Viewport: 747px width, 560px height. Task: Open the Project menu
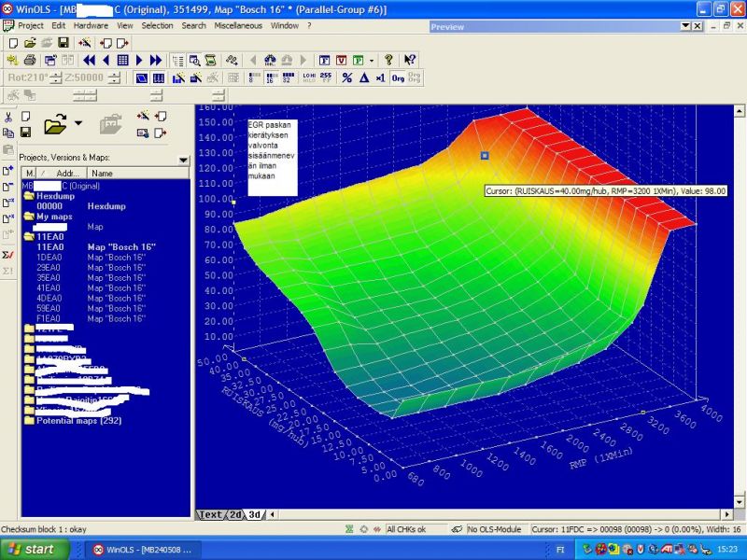(x=31, y=26)
